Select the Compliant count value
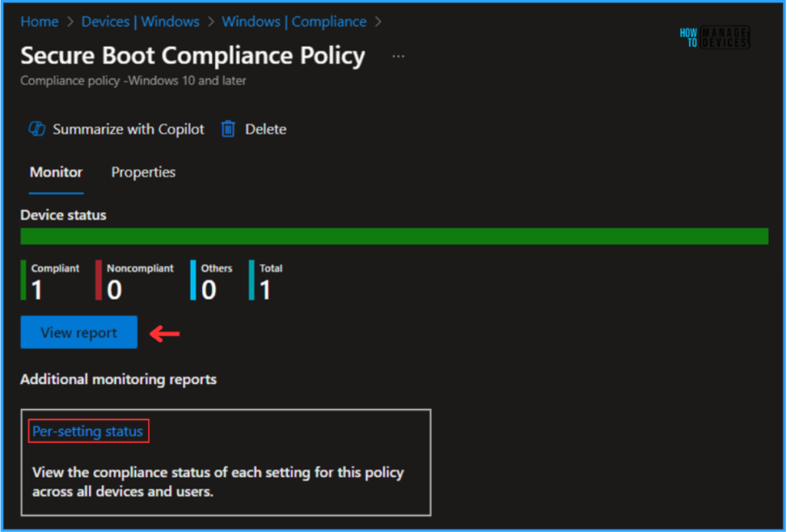Image resolution: width=786 pixels, height=532 pixels. click(x=37, y=290)
